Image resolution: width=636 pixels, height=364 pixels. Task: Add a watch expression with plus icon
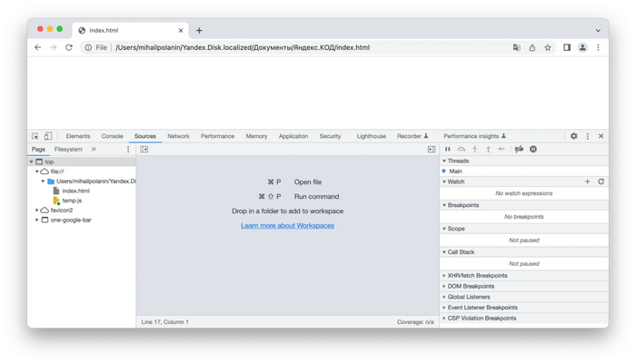(587, 182)
